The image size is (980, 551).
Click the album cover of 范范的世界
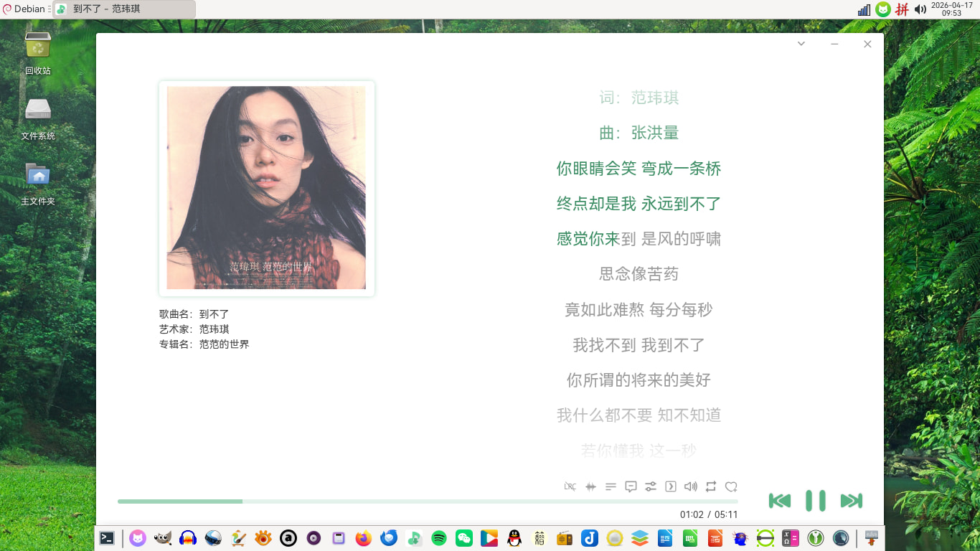click(x=266, y=188)
